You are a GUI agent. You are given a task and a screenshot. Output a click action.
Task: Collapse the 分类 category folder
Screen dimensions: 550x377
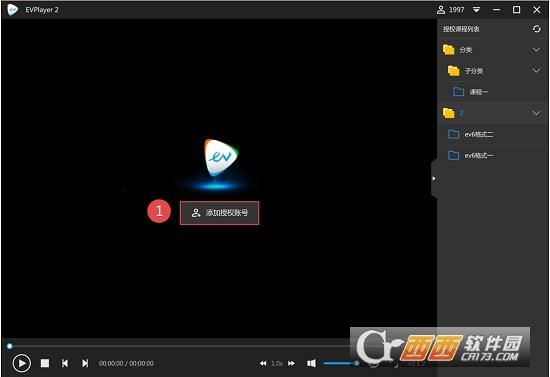(x=536, y=50)
